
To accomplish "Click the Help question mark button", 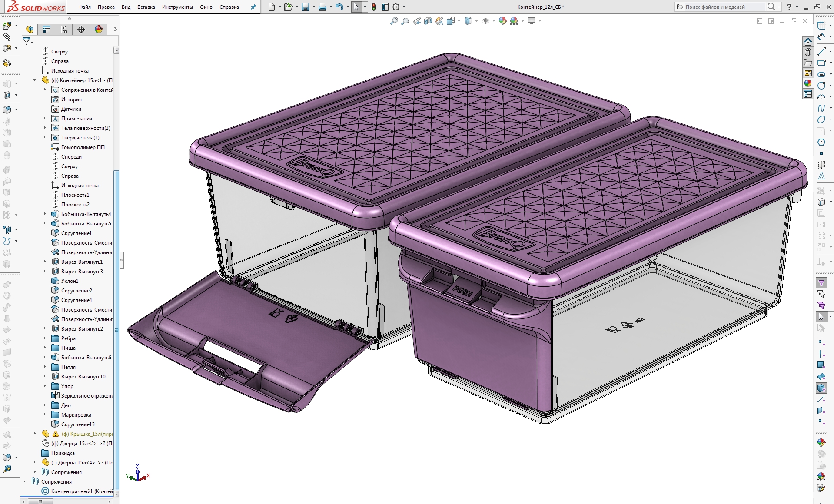I will point(789,7).
